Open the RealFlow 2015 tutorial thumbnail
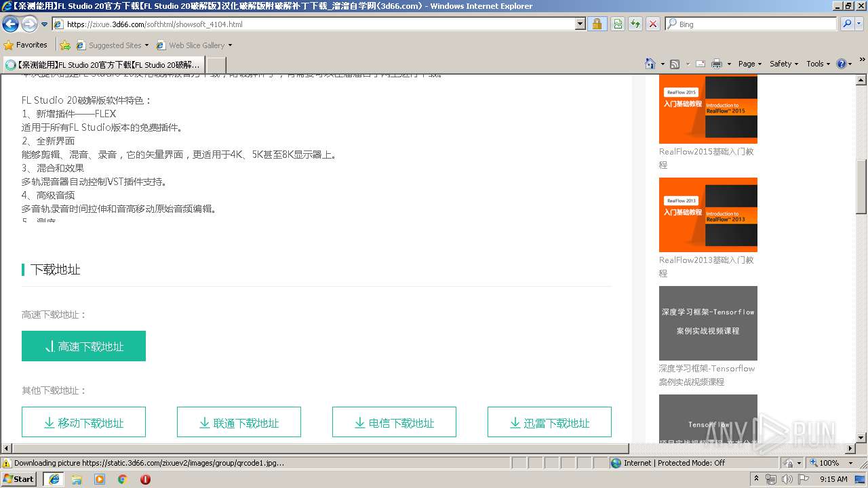 click(x=708, y=109)
